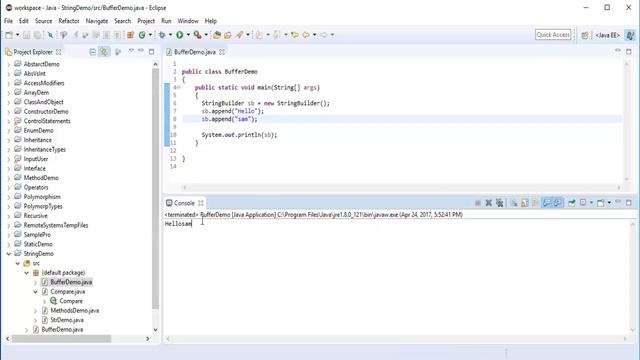Close the BufferDemo.java editor tab
The width and height of the screenshot is (640, 360).
pyautogui.click(x=222, y=52)
